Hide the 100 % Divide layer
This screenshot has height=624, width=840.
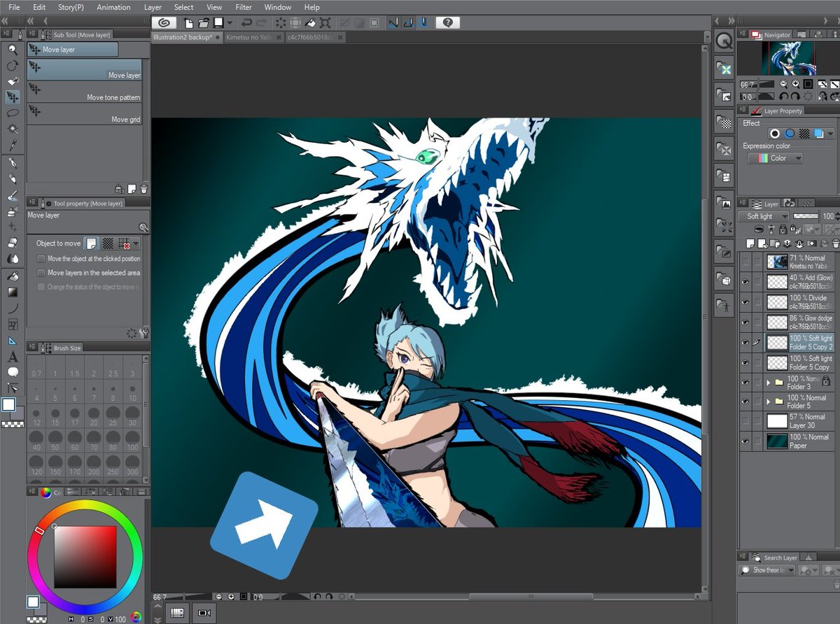[x=745, y=302]
